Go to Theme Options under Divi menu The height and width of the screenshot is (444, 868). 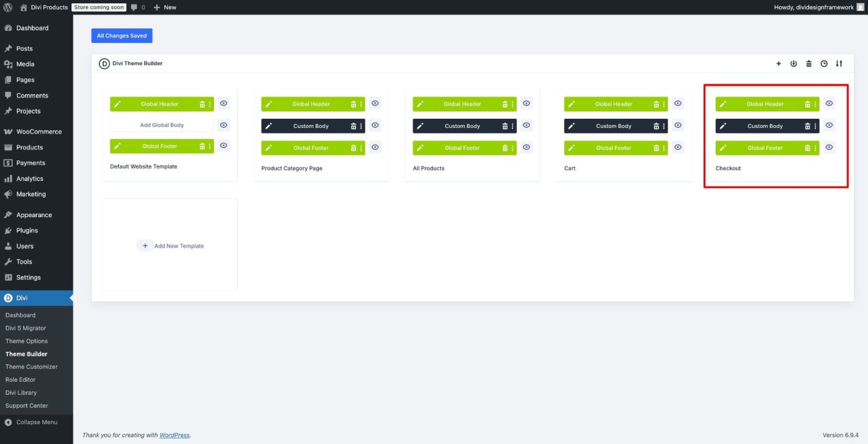[x=27, y=341]
